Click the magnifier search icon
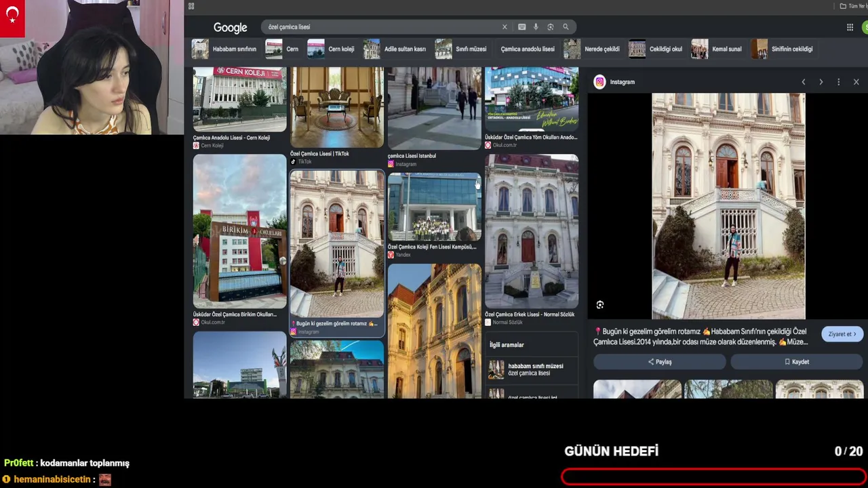This screenshot has width=868, height=488. (566, 27)
